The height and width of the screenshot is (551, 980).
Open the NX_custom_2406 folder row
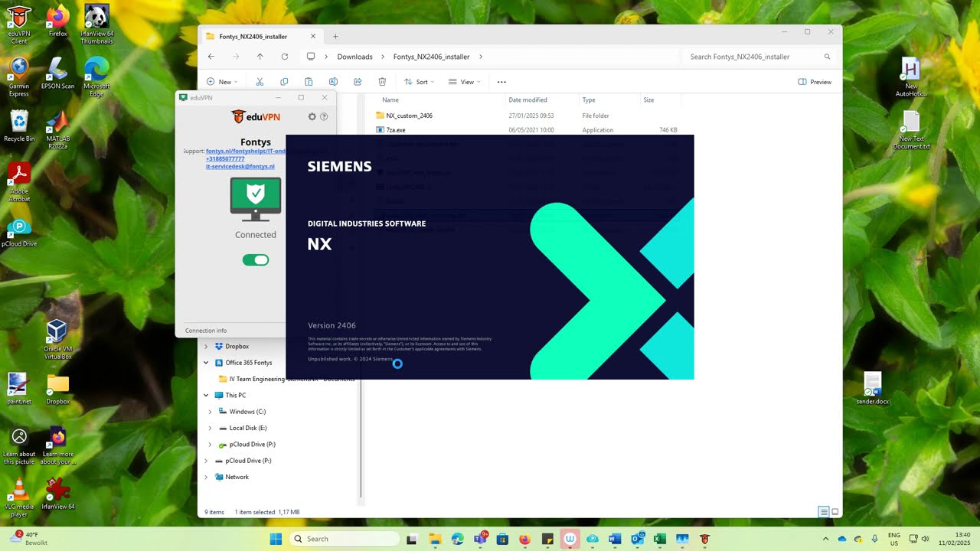(x=527, y=116)
